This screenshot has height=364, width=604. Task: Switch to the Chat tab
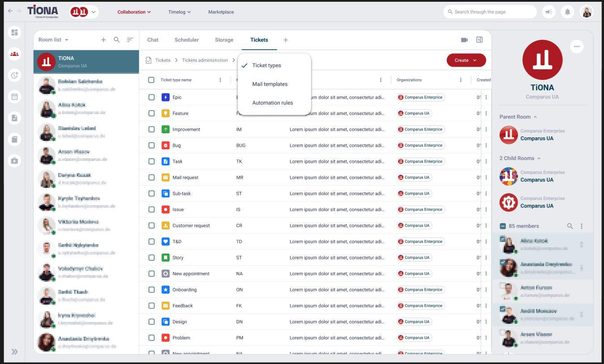(153, 40)
